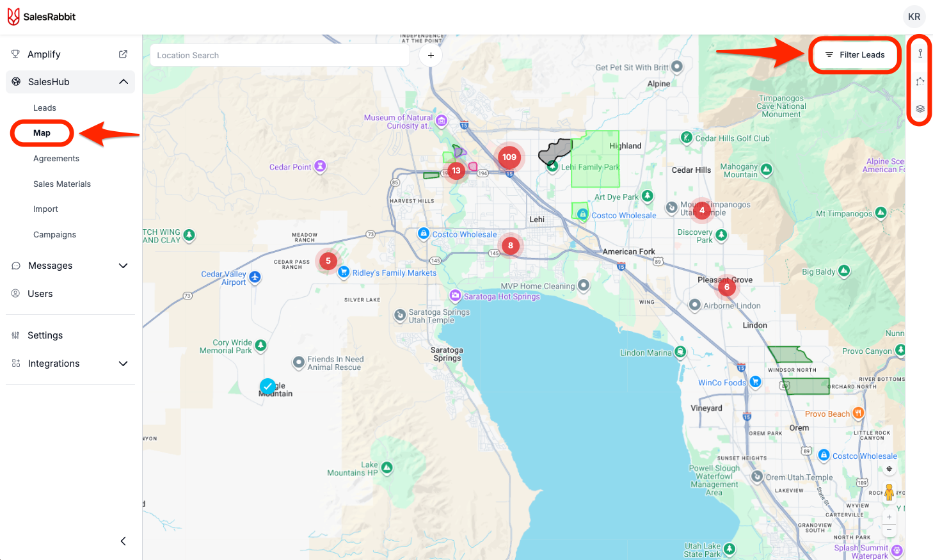Select the draw area polygon tool
This screenshot has width=933, height=560.
pyautogui.click(x=920, y=81)
